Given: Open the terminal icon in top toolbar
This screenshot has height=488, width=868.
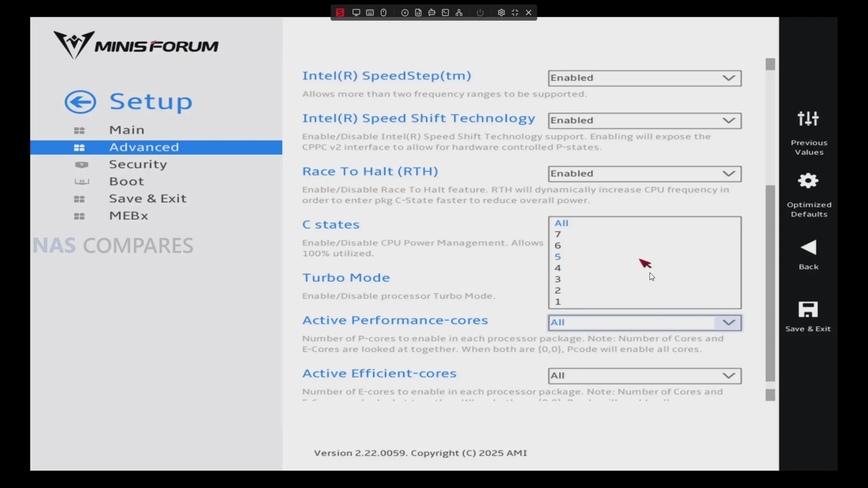Looking at the screenshot, I should click(x=446, y=13).
